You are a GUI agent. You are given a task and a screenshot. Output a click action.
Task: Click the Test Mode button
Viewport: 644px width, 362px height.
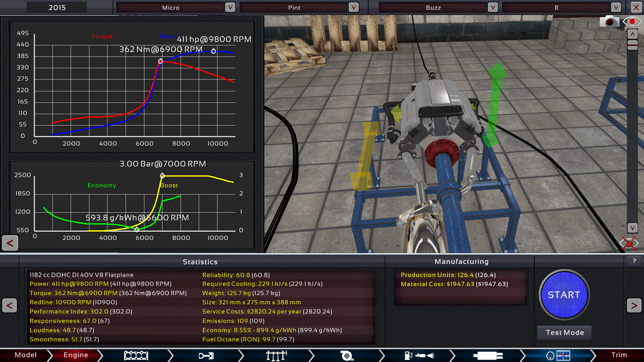564,332
